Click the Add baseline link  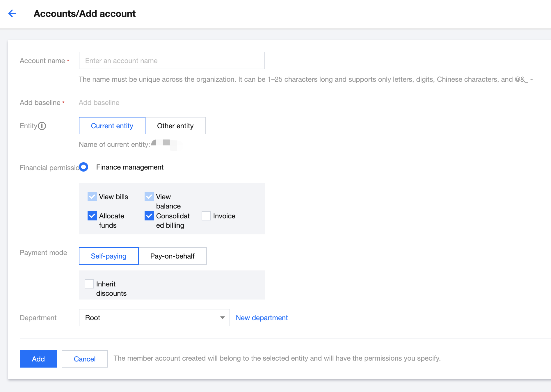99,102
